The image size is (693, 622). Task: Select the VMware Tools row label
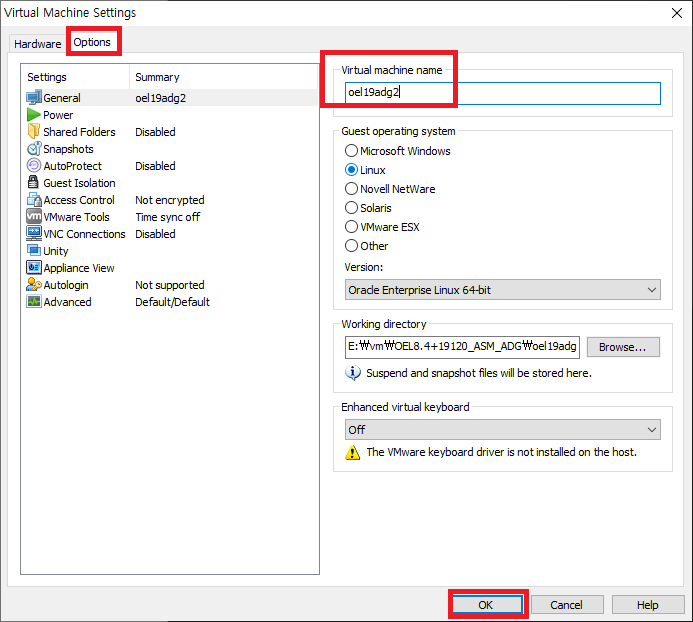tap(76, 217)
